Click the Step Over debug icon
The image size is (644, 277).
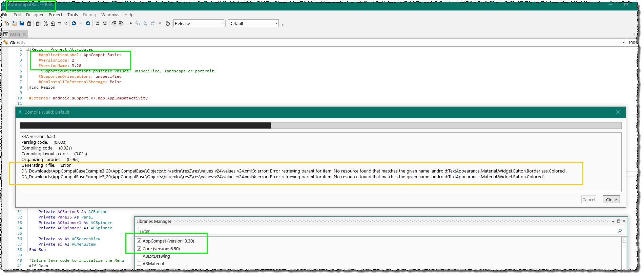point(145,23)
